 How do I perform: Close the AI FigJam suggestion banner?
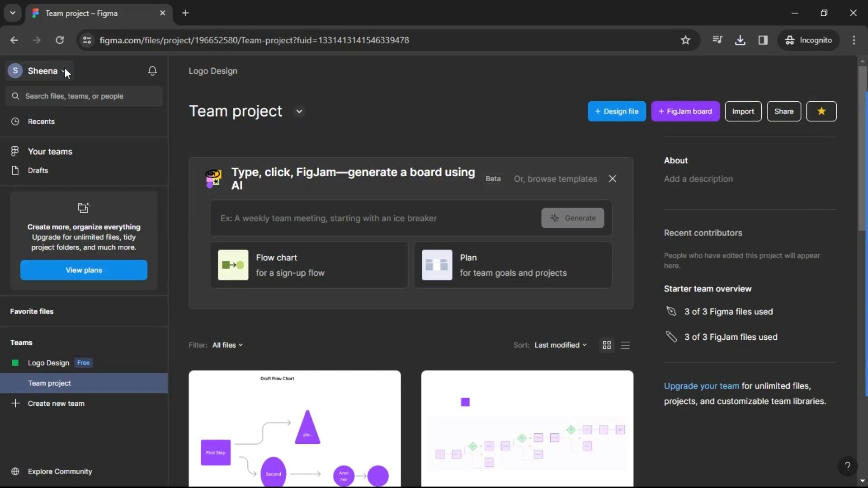pyautogui.click(x=613, y=179)
